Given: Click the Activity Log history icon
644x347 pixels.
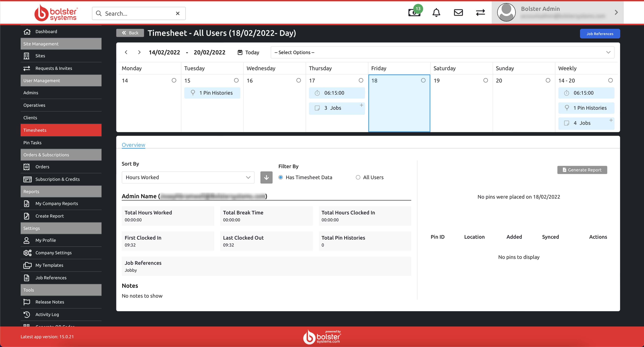Looking at the screenshot, I should 26,314.
